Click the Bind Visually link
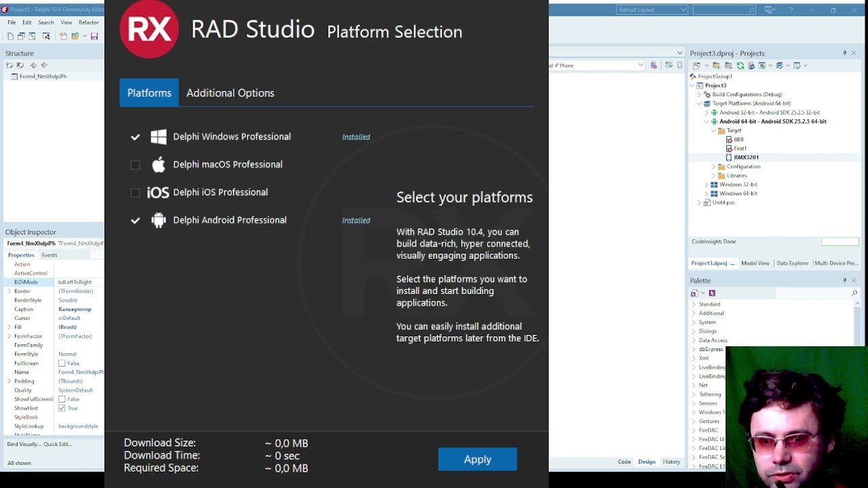868x488 pixels. [x=24, y=444]
